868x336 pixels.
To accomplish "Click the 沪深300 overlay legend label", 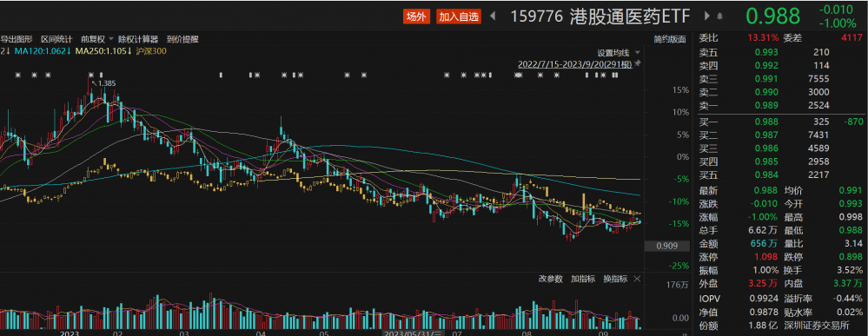I will coord(151,51).
